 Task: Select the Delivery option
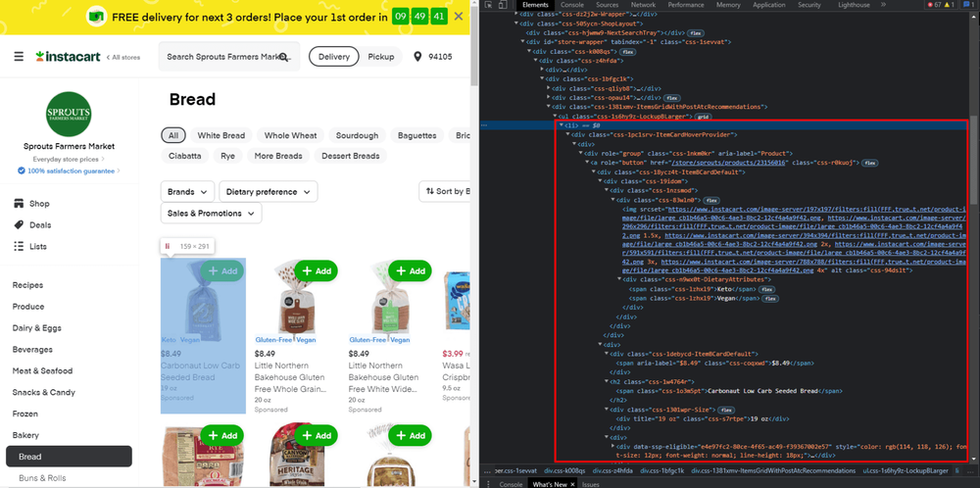coord(334,57)
